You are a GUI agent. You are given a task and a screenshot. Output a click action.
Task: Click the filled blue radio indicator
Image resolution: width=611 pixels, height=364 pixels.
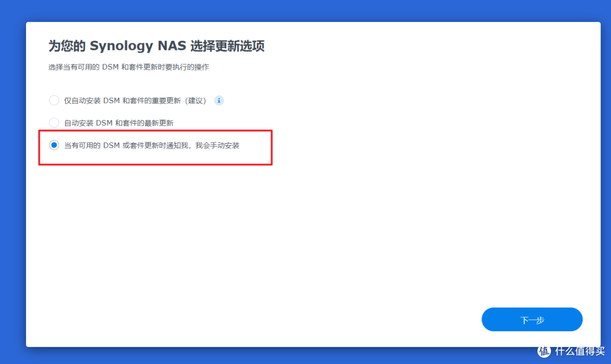point(54,145)
